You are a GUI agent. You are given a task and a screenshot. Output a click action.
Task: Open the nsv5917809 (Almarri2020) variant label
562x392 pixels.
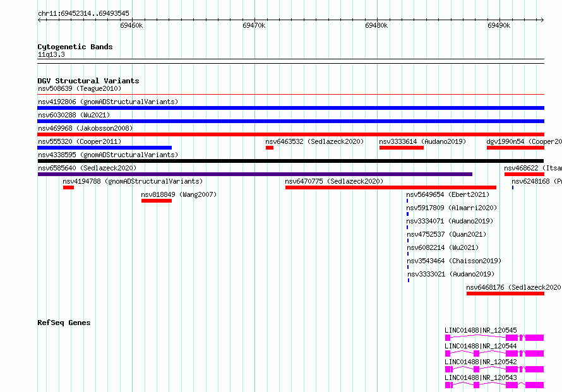(451, 208)
